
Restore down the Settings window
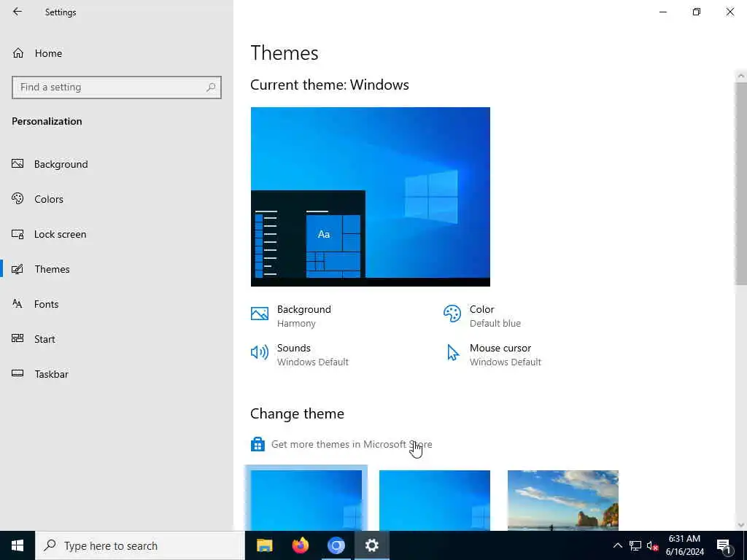click(697, 12)
